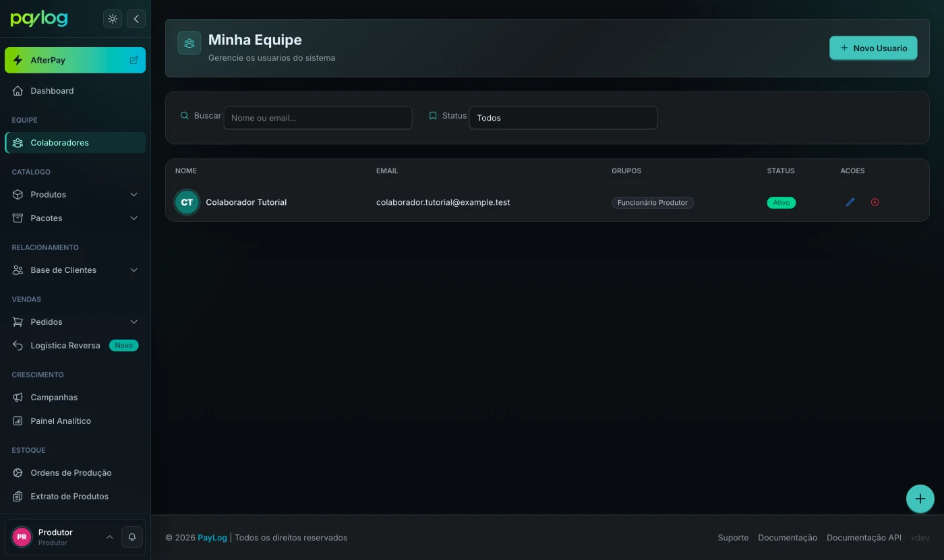The width and height of the screenshot is (944, 560).
Task: Toggle the light/dark theme sun icon
Action: [113, 19]
